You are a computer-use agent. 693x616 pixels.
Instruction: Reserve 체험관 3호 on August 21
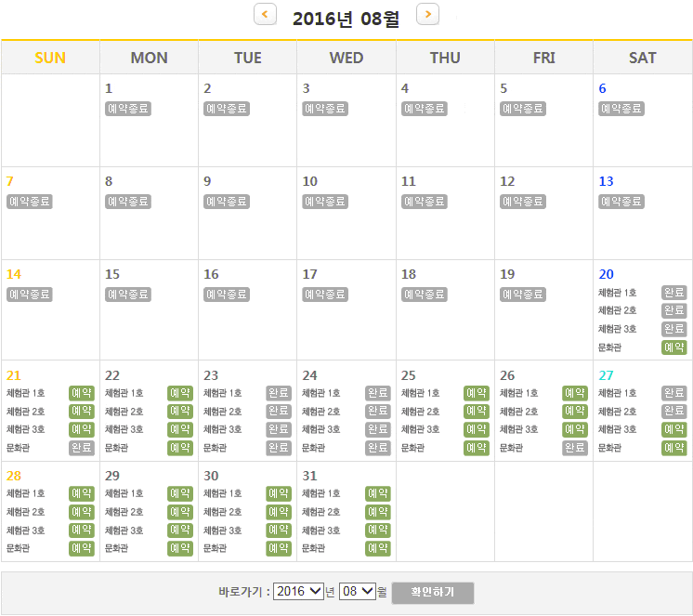point(82,429)
